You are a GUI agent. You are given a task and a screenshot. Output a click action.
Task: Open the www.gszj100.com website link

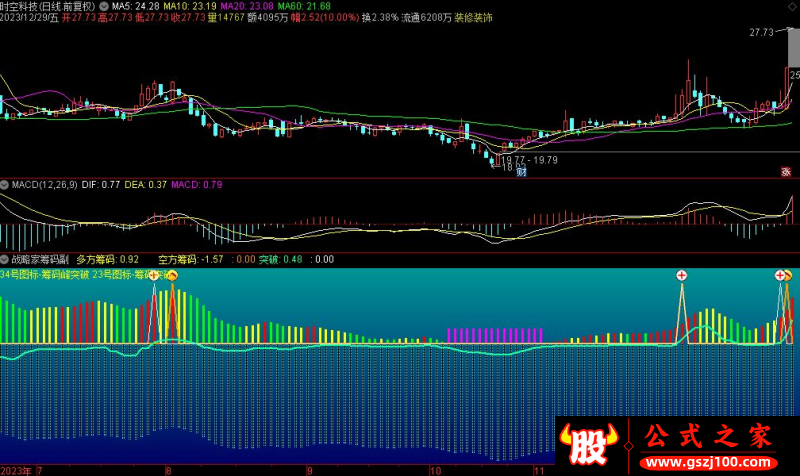tap(706, 463)
